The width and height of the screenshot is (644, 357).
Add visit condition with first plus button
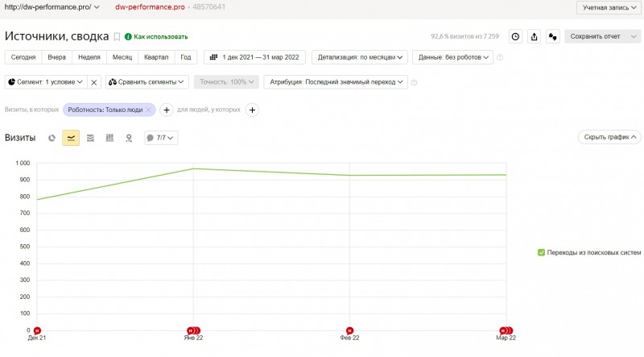[x=167, y=110]
